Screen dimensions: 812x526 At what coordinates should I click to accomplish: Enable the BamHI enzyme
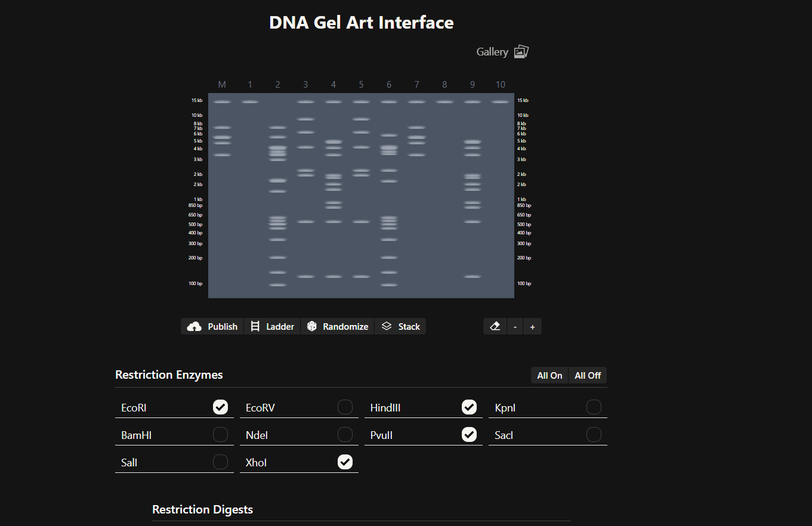[220, 435]
